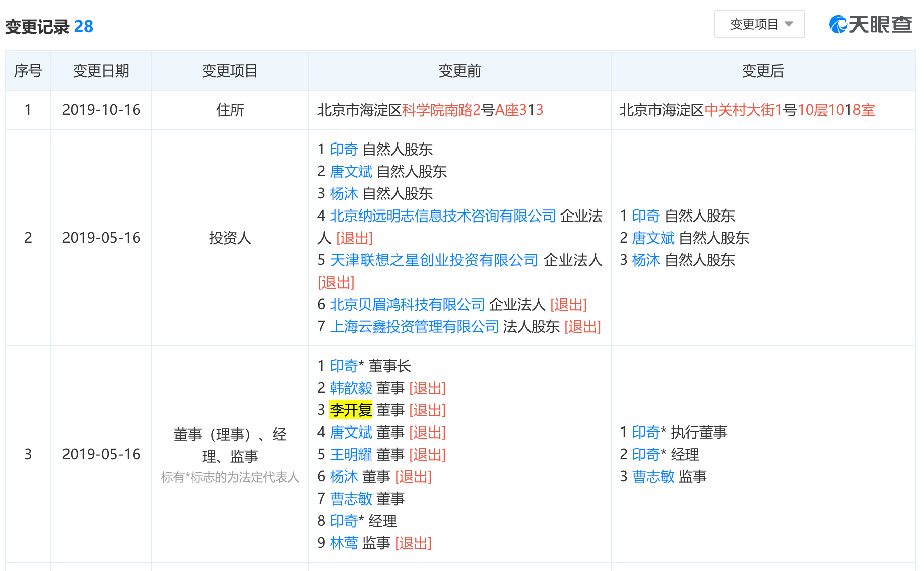Image resolution: width=924 pixels, height=571 pixels.
Task: Open 曹志敏 listed as 监事
Action: point(653,476)
